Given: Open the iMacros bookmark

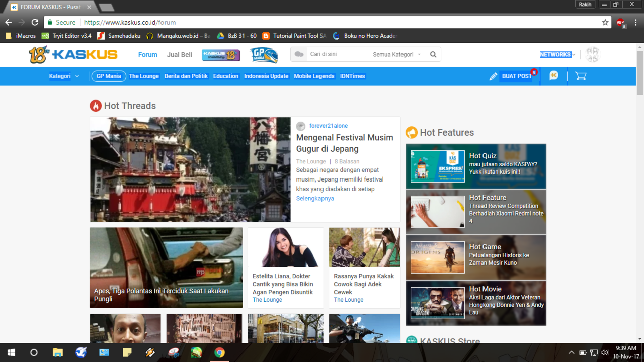Looking at the screenshot, I should click(21, 36).
